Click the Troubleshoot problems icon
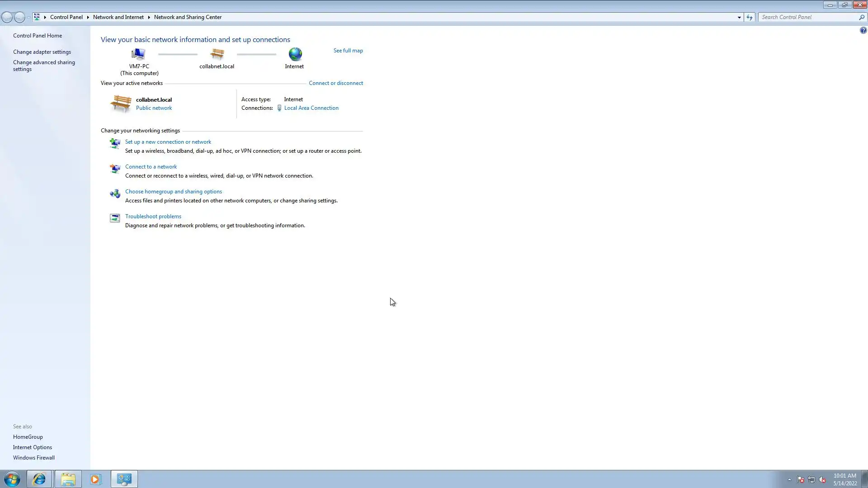 (115, 218)
